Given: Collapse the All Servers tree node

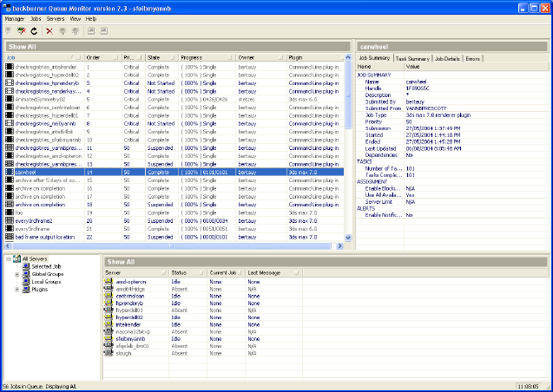Looking at the screenshot, I should click(7, 258).
